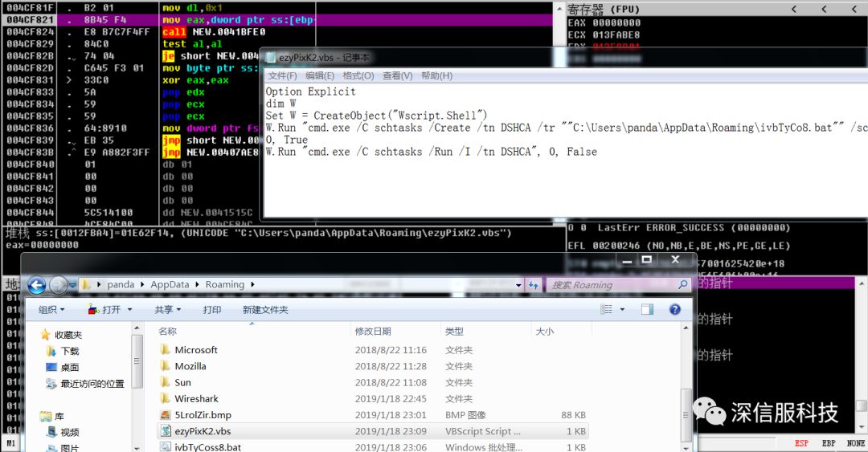Open the 组织 menu in Explorer
This screenshot has height=452, width=868.
pyautogui.click(x=51, y=309)
